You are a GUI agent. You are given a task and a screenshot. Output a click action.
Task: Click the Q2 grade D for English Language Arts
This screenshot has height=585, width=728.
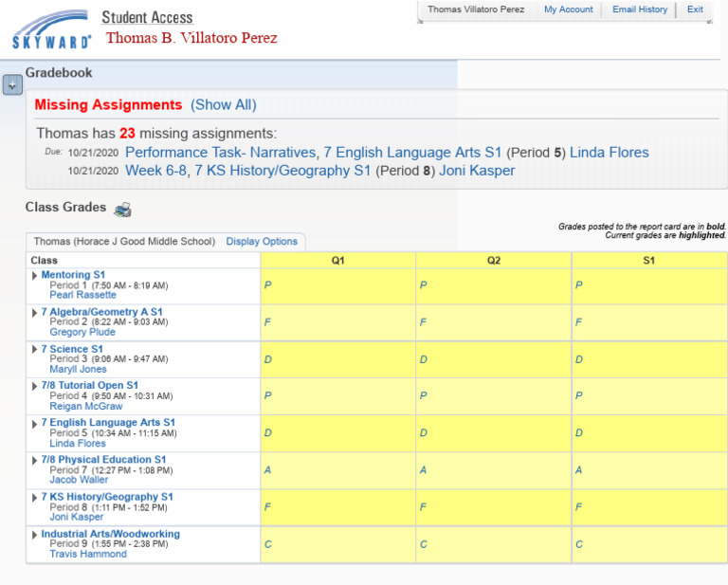point(424,432)
